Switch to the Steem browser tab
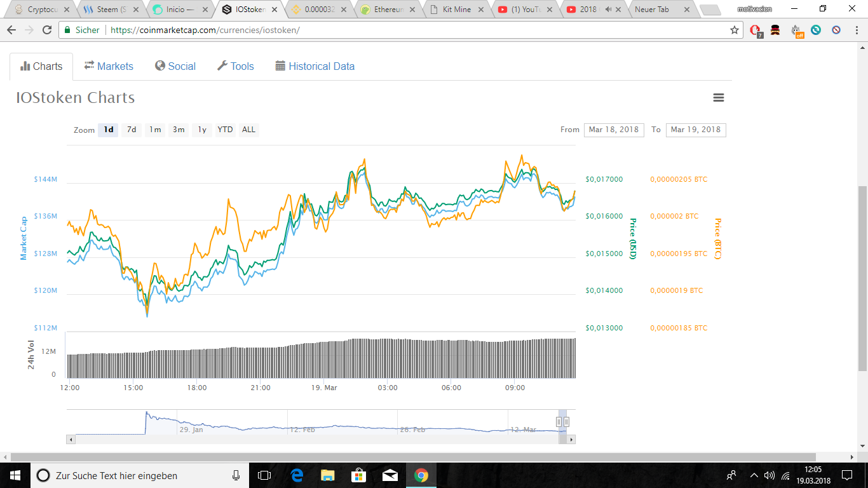This screenshot has width=868, height=488. click(x=110, y=10)
